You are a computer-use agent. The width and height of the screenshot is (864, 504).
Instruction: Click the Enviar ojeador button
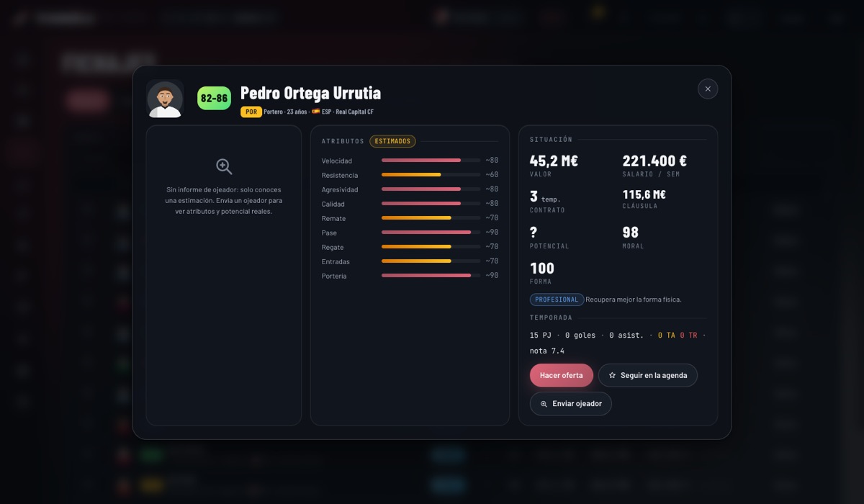pos(571,404)
